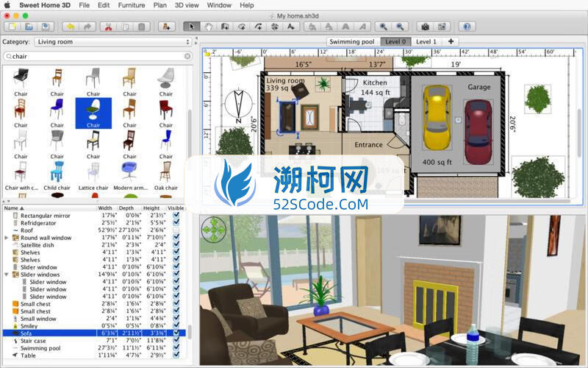The height and width of the screenshot is (368, 588).
Task: Choose the Create rooms tool
Action: pos(242,26)
